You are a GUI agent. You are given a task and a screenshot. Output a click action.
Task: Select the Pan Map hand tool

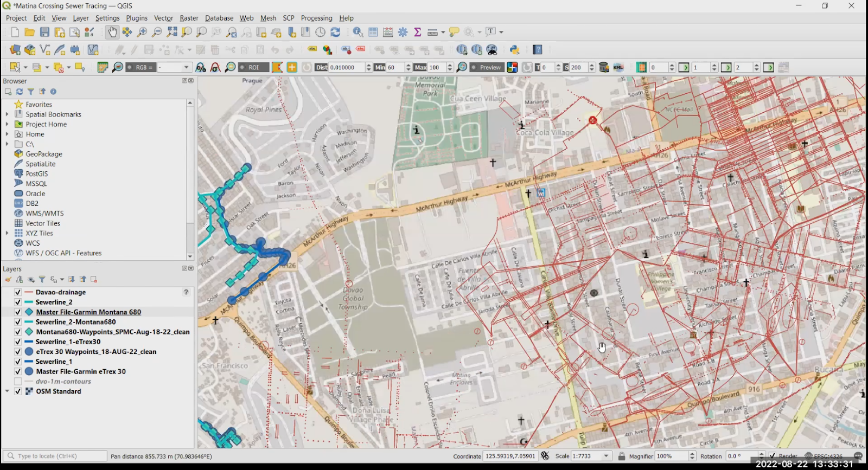click(112, 33)
